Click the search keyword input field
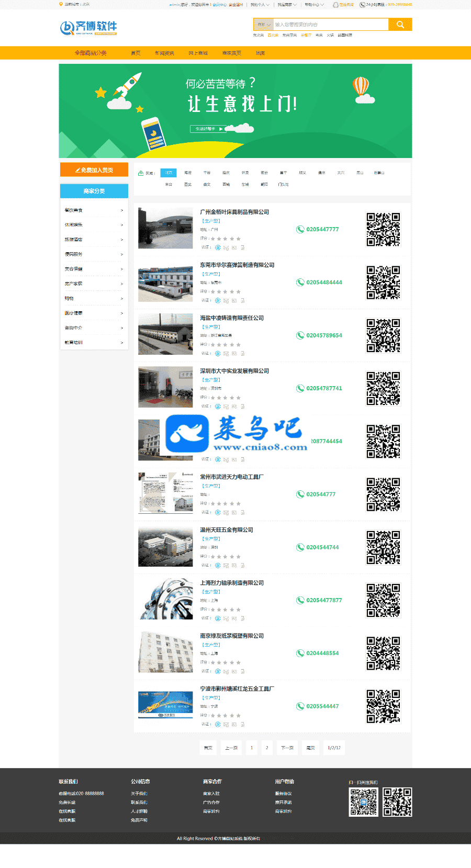This screenshot has width=471, height=868. (x=331, y=25)
